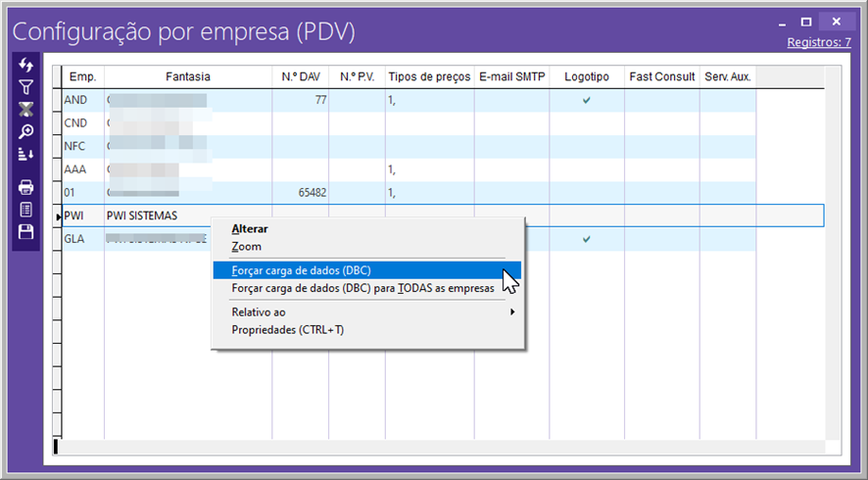868x480 pixels.
Task: Open the filter funnel tool
Action: pos(26,87)
